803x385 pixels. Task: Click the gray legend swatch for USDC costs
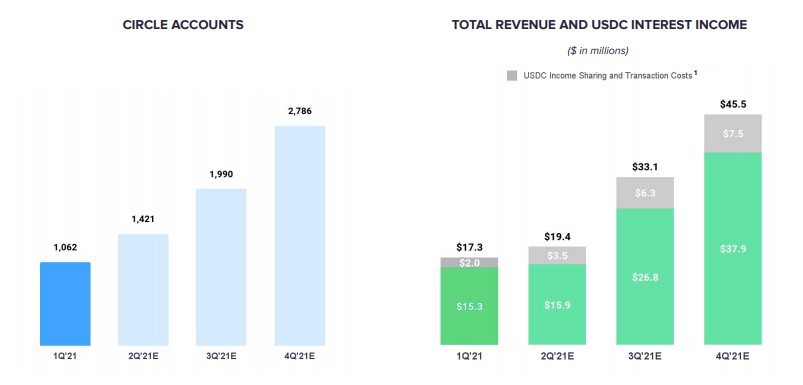coord(512,76)
